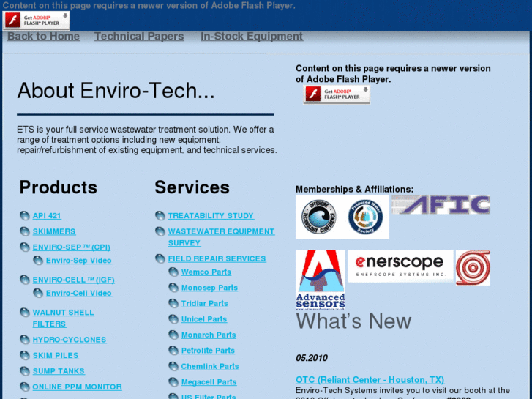Screen dimensions: 532x399
Task: Open the Monosep Parts link
Action: pos(210,288)
